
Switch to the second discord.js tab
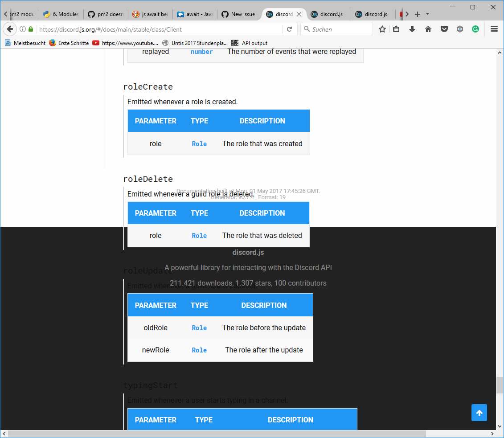pyautogui.click(x=328, y=14)
